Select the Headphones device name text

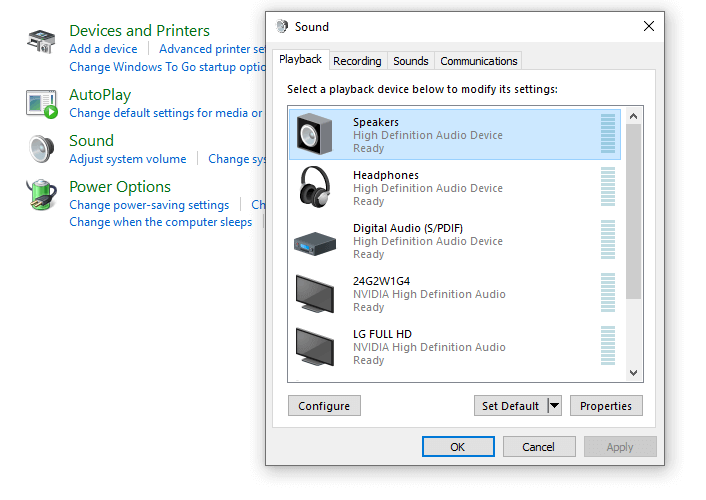[386, 175]
